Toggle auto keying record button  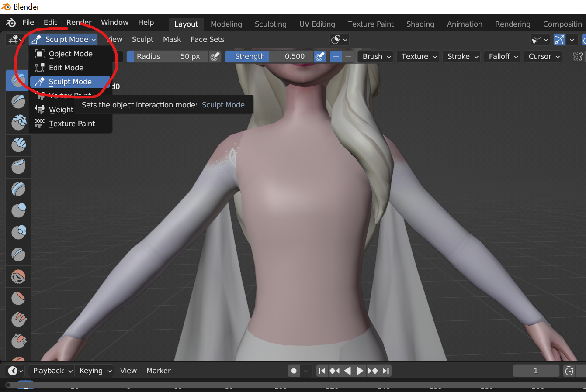pyautogui.click(x=294, y=371)
